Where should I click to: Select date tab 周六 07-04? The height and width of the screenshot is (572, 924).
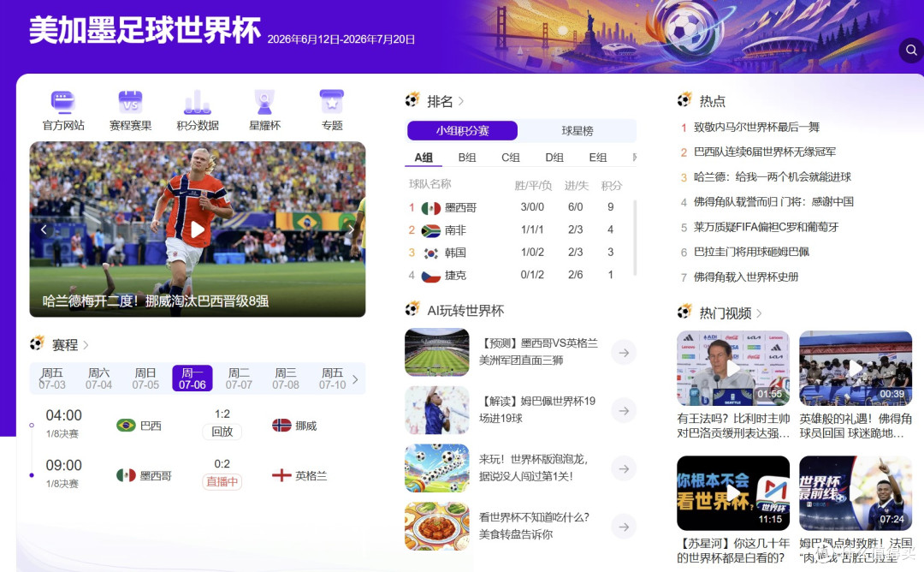pos(98,378)
